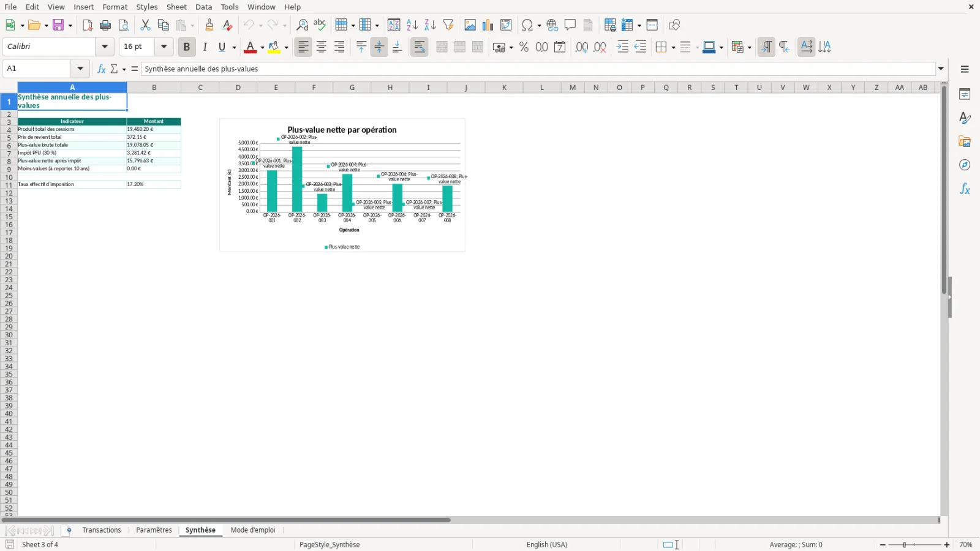Toggle Bold formatting

(x=187, y=47)
